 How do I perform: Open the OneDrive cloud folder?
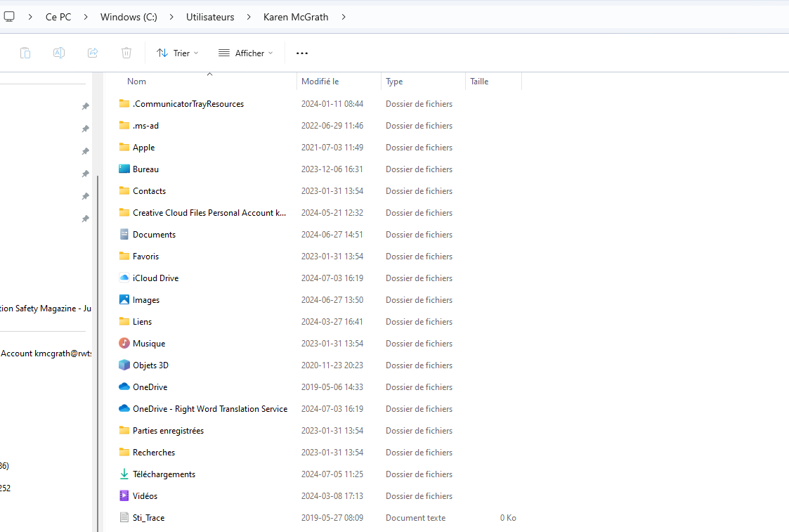click(149, 387)
